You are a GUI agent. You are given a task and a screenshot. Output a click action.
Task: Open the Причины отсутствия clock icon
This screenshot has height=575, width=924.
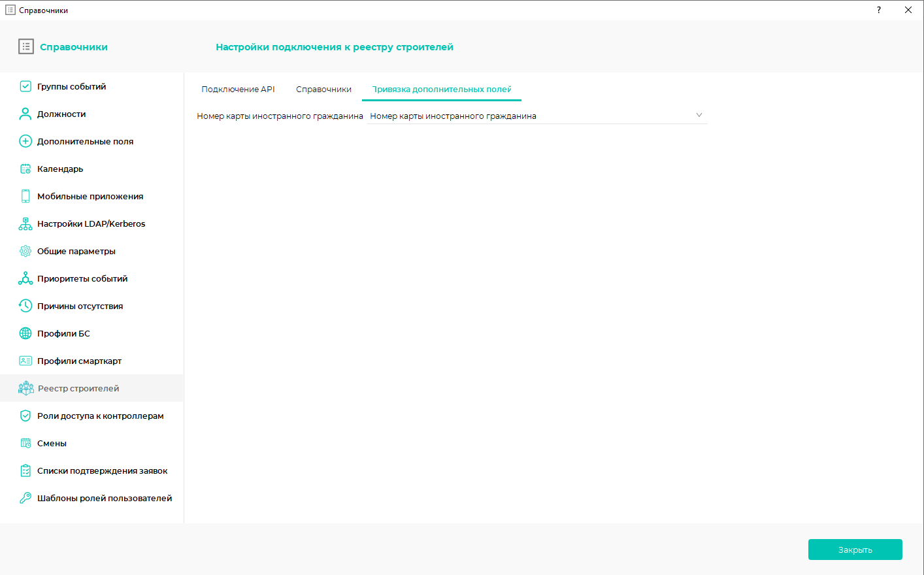25,306
